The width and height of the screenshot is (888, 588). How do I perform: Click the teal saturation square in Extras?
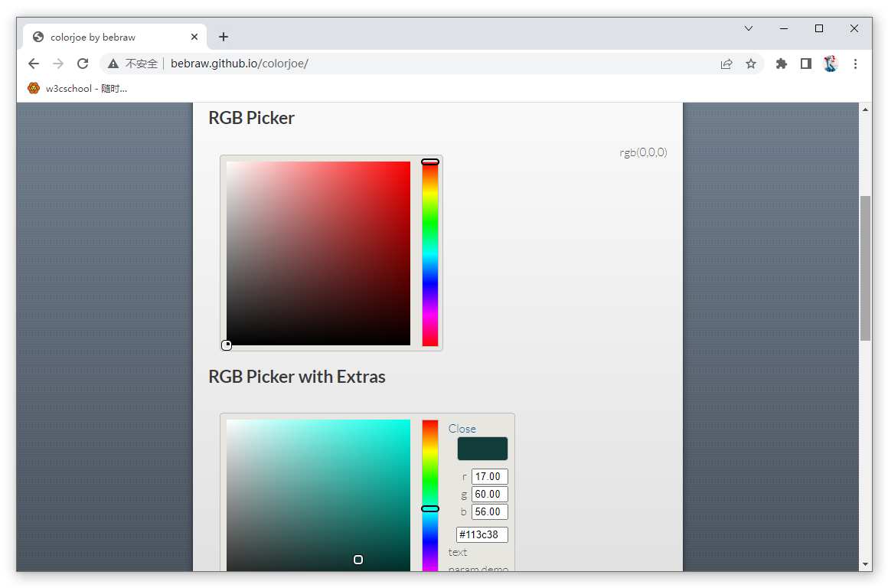pos(318,495)
